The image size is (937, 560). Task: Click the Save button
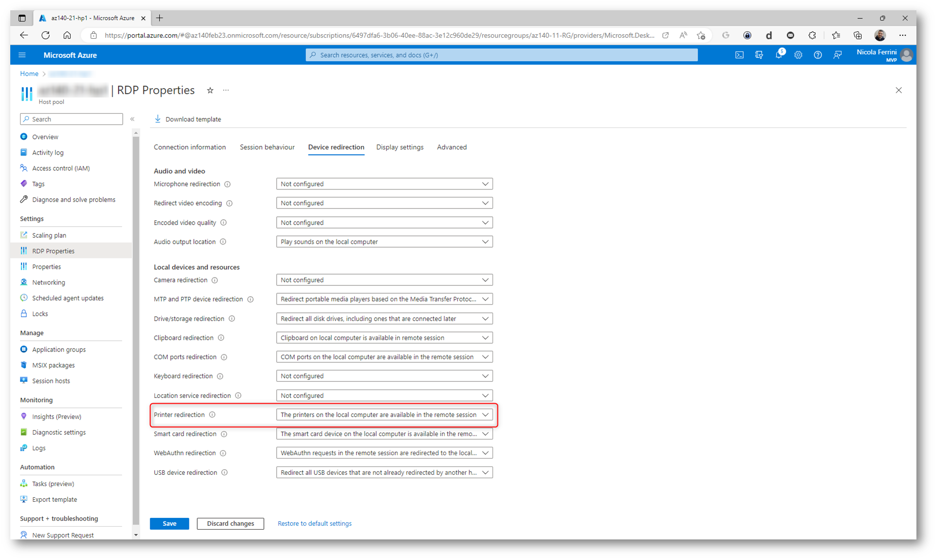[x=169, y=523]
